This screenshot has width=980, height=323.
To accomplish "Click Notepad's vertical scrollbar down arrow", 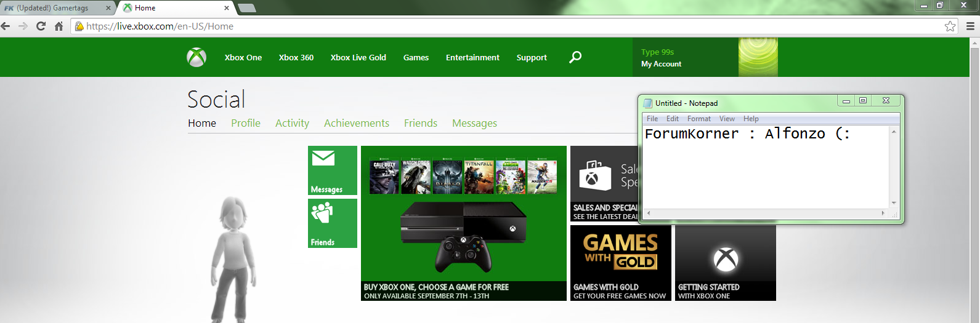I will pyautogui.click(x=894, y=203).
